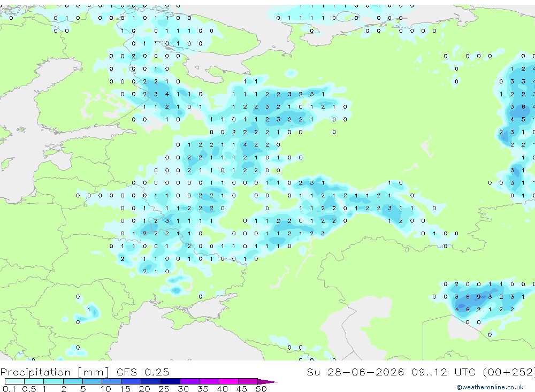Screen dimensions: 535x392
Task: Click the 1–2 mm legend color swatch
Action: pos(53,381)
